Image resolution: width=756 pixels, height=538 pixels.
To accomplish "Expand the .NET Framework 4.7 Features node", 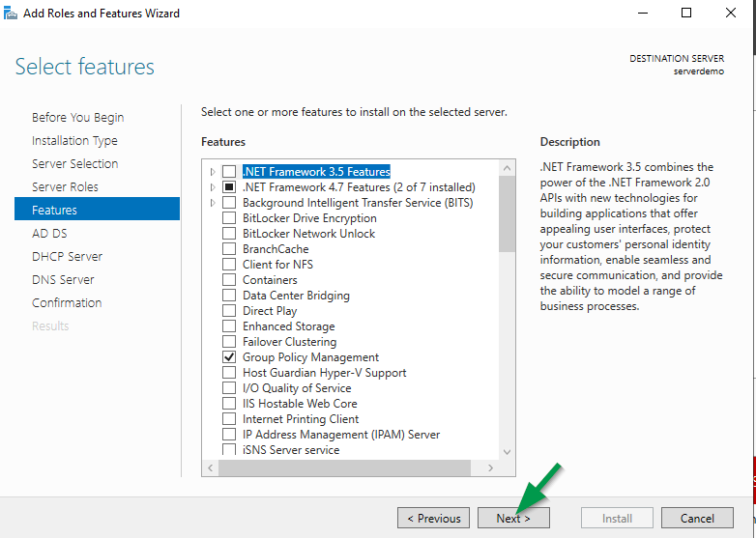I will 213,187.
